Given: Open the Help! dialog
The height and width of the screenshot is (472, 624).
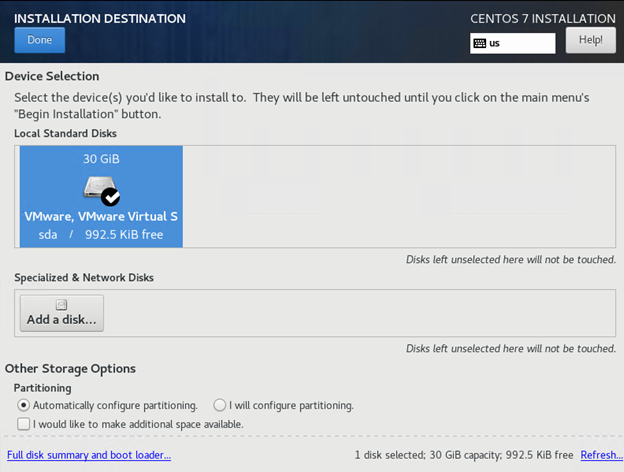Looking at the screenshot, I should pos(590,40).
